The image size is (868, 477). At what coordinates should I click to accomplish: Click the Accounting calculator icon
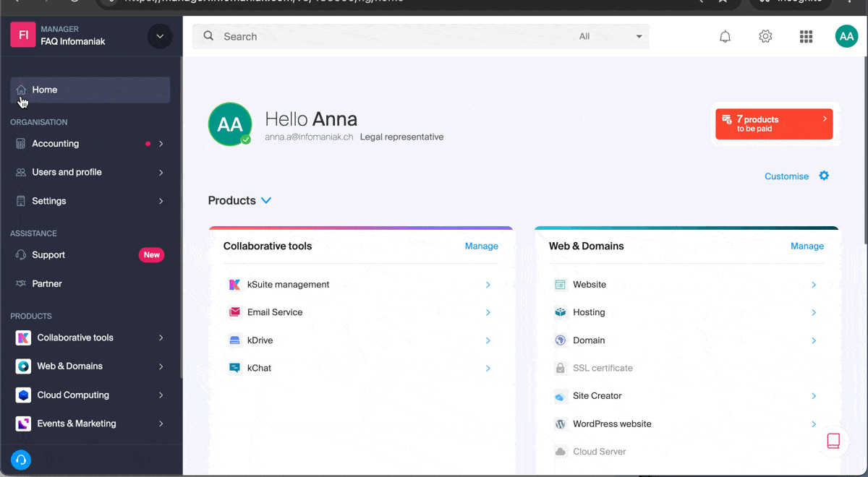(20, 144)
